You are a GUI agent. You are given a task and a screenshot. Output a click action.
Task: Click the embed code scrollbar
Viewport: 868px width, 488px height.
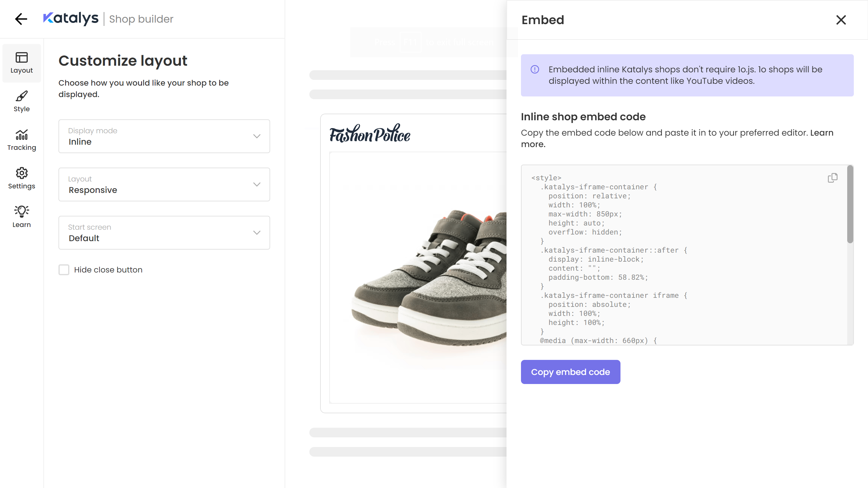tap(850, 206)
